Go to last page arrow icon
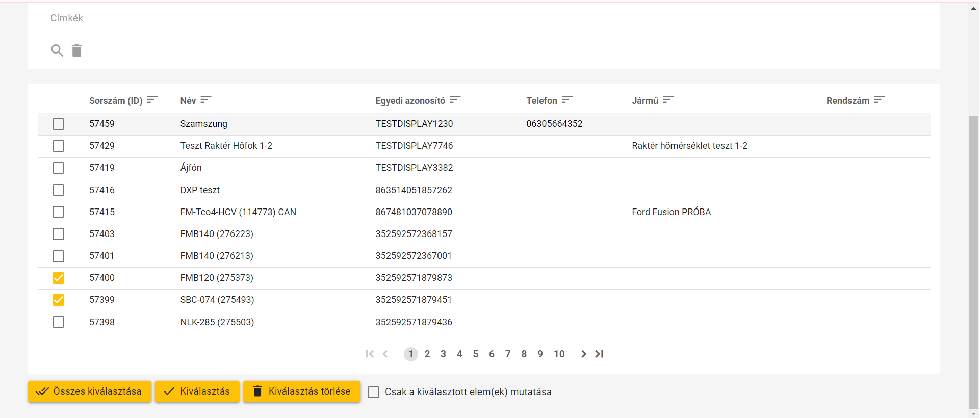The height and width of the screenshot is (418, 980). coord(600,354)
